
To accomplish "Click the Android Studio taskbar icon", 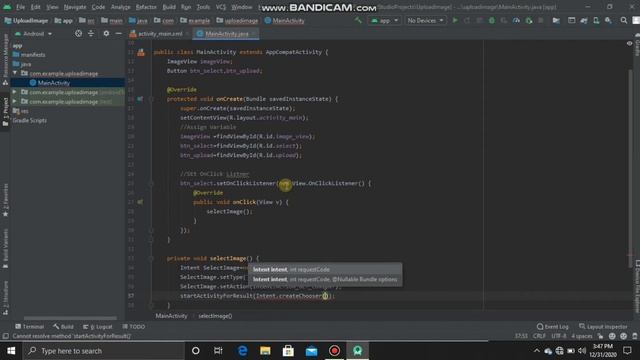I will point(358,351).
